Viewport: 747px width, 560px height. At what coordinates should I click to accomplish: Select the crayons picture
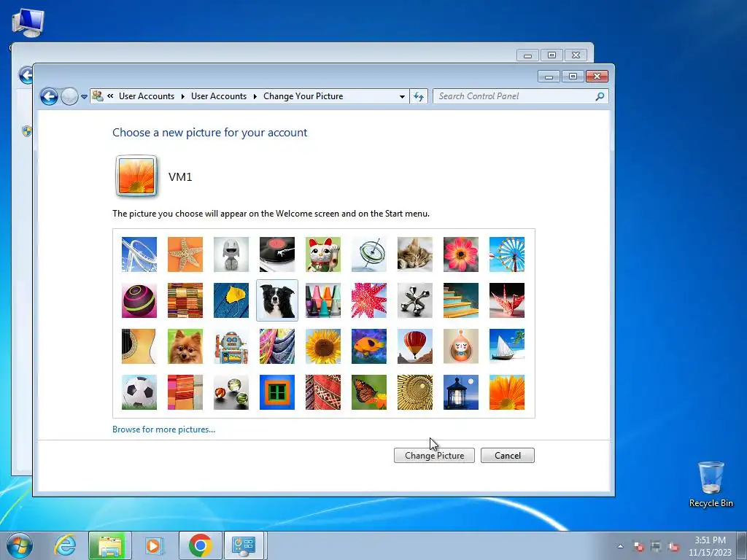click(323, 300)
